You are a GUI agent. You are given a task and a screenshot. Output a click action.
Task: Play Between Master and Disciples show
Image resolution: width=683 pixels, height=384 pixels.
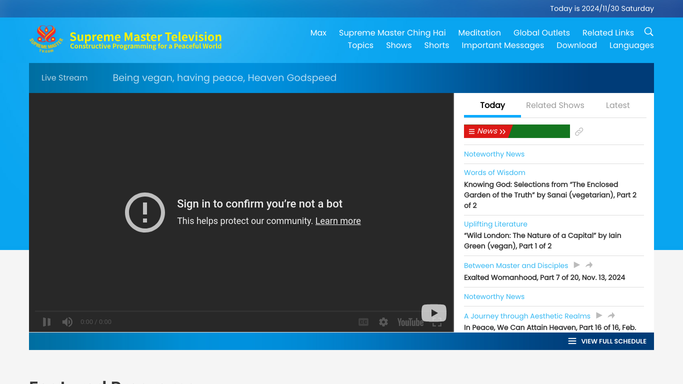click(577, 265)
